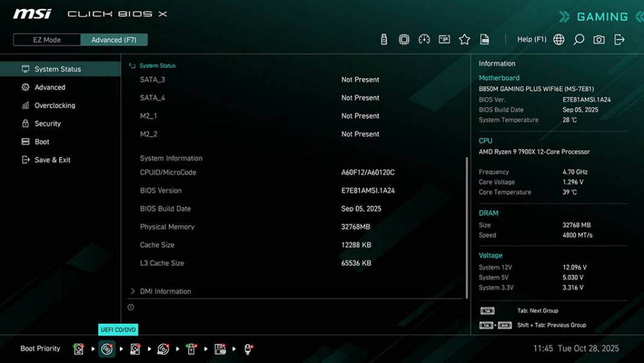Open the System Information section
Image resolution: width=644 pixels, height=363 pixels.
click(x=171, y=158)
